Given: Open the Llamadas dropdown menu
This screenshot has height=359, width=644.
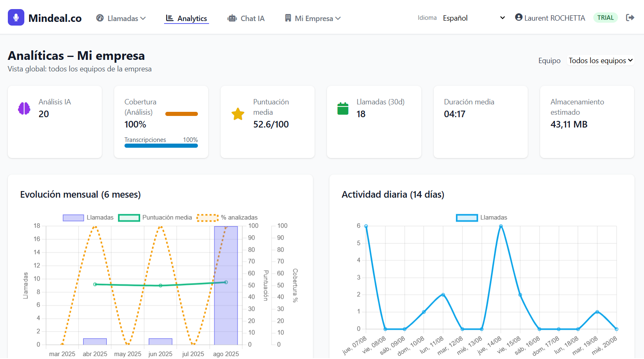Looking at the screenshot, I should (121, 18).
